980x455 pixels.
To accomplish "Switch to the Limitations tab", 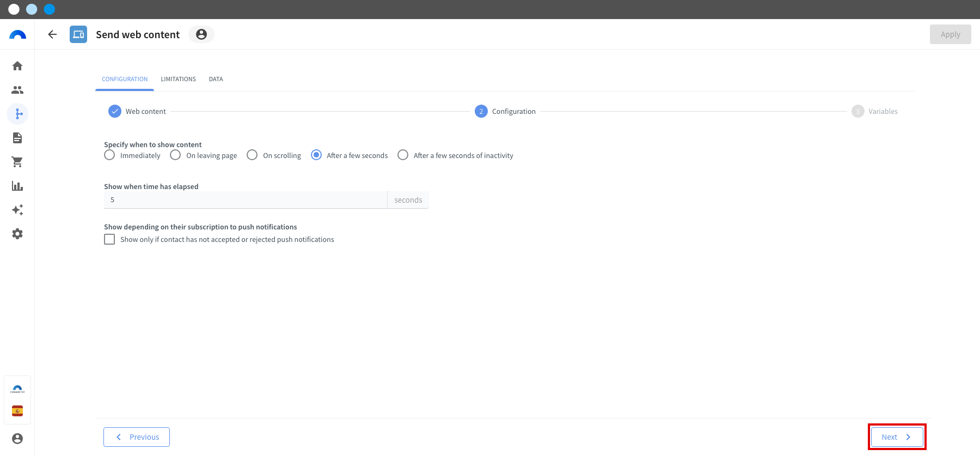I will pyautogui.click(x=178, y=79).
